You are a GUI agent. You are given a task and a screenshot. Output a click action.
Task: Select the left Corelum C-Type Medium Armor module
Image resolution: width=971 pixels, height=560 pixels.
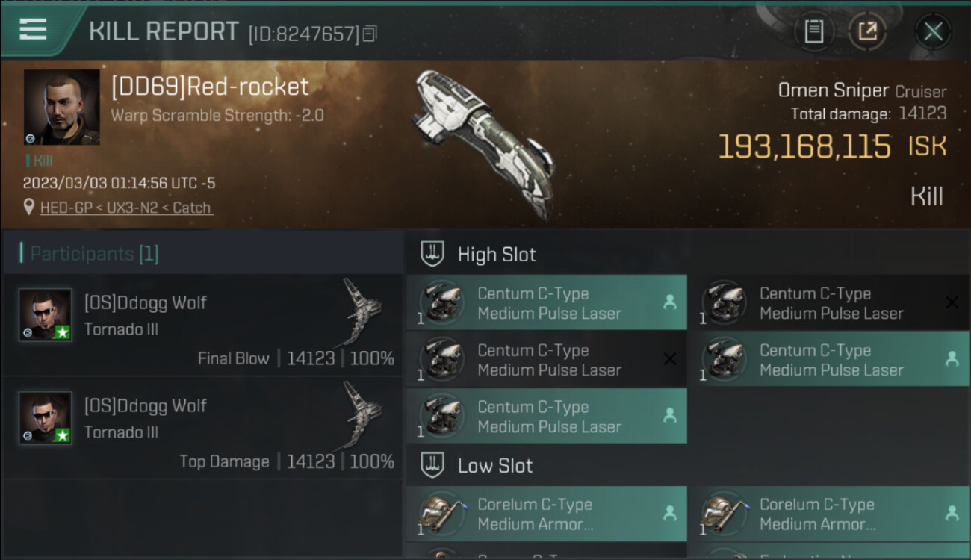[x=547, y=514]
